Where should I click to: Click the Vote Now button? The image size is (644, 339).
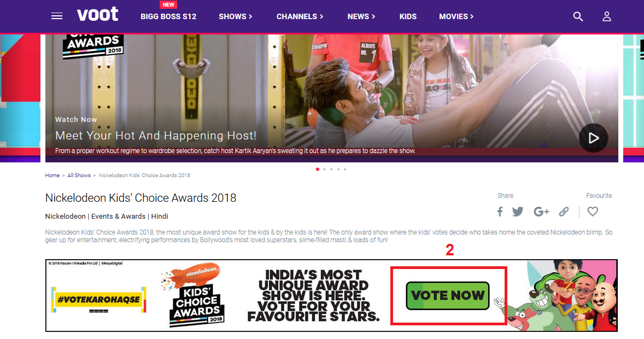(448, 295)
